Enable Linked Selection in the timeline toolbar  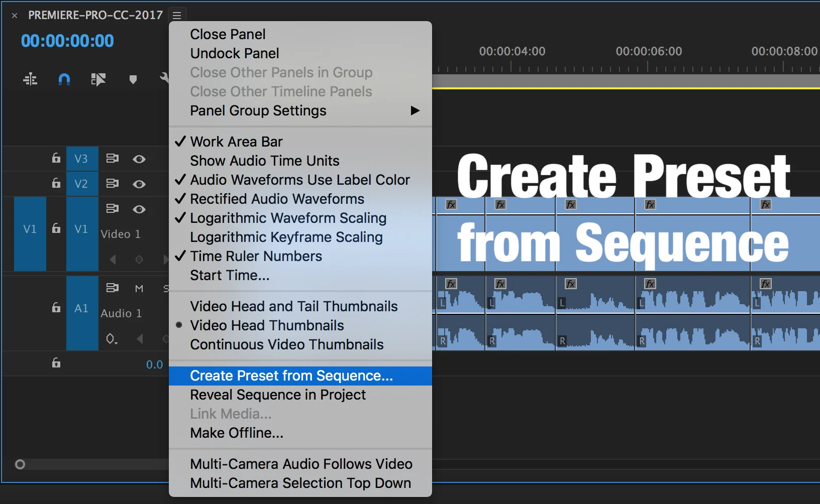point(99,79)
